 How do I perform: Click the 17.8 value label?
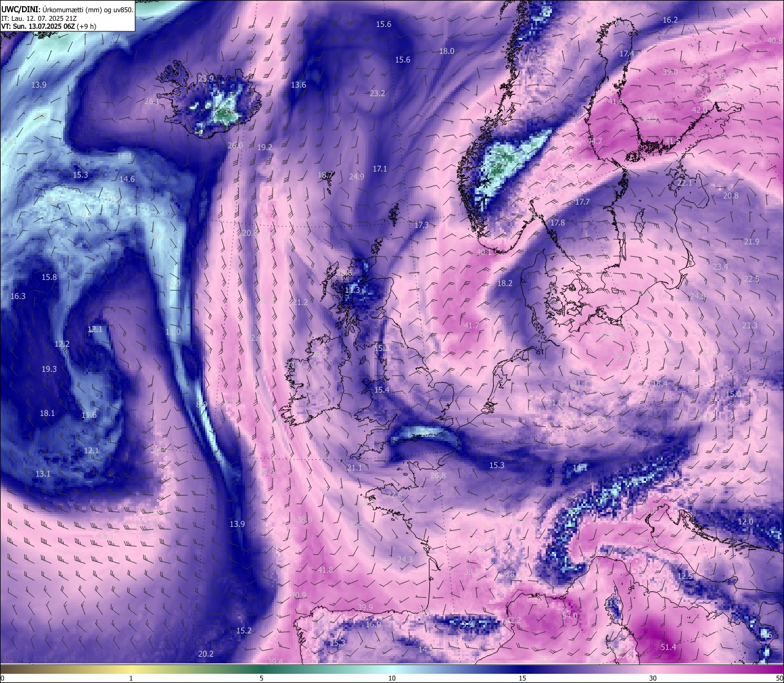pyautogui.click(x=557, y=223)
